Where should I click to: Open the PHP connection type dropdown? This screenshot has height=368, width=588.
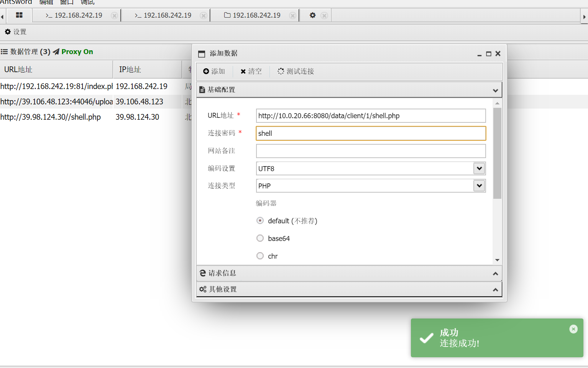[x=479, y=186]
